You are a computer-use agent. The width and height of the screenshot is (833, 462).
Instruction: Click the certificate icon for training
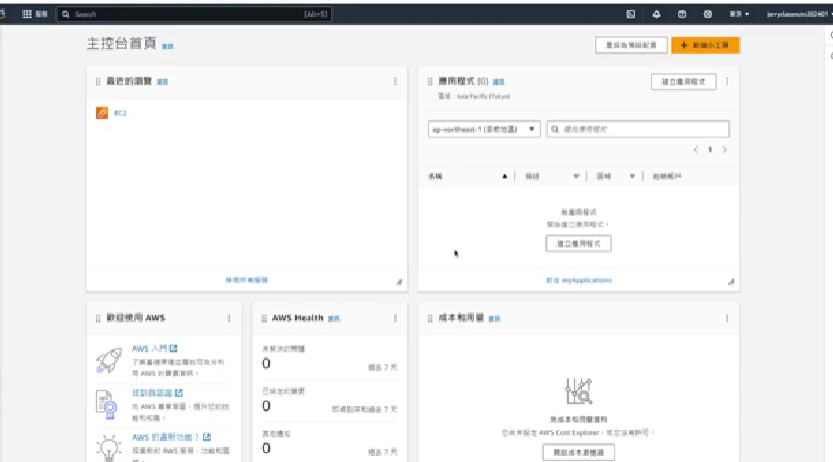click(x=107, y=405)
